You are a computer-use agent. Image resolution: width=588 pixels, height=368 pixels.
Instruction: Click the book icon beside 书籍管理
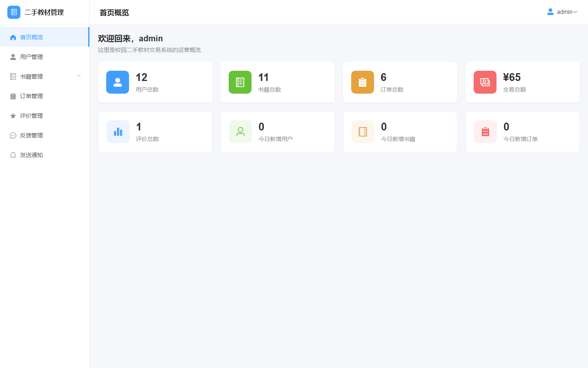tap(13, 76)
